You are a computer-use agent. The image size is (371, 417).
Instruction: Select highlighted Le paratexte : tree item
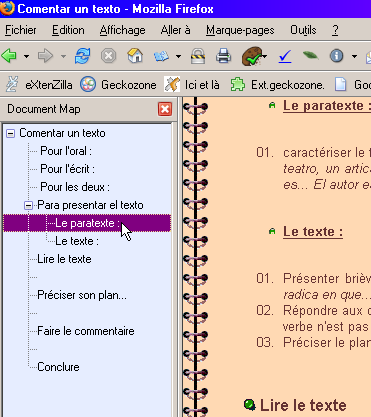coord(87,223)
